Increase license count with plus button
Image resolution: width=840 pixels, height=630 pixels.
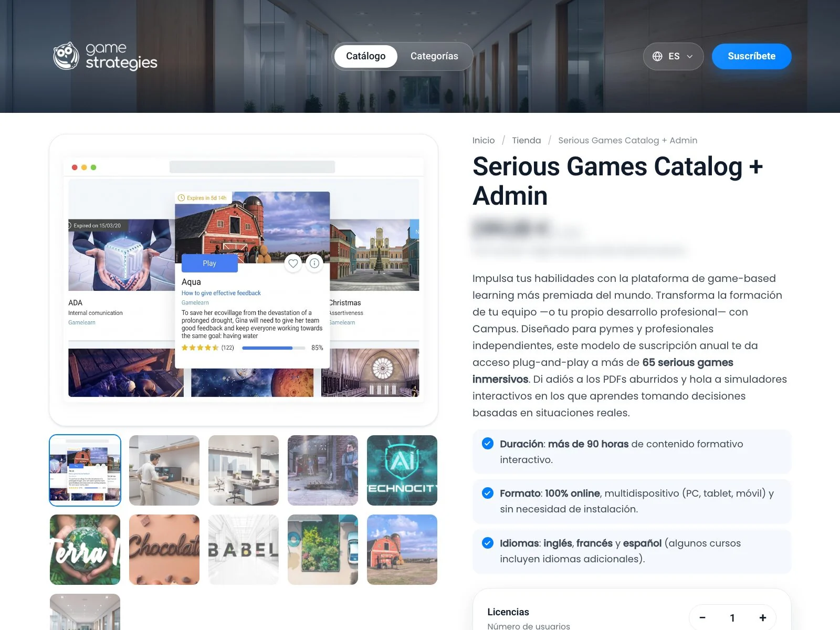coord(763,618)
